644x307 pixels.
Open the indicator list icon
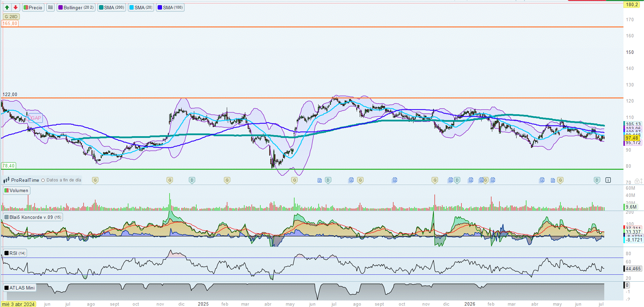[x=50, y=7]
